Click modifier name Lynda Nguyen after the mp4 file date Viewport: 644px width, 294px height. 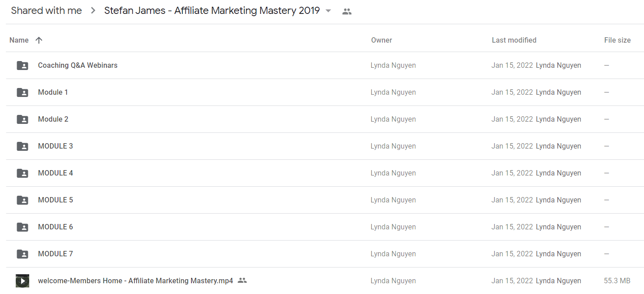click(x=559, y=281)
